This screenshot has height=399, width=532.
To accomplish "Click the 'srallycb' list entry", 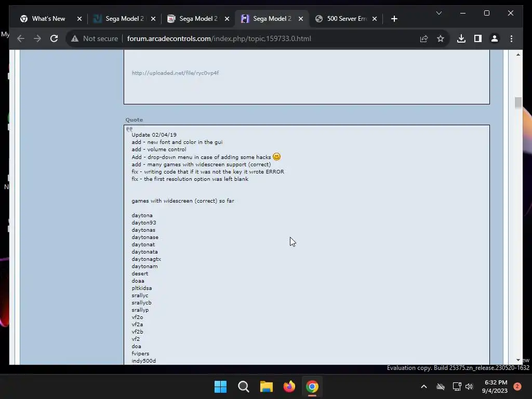I will point(141,303).
